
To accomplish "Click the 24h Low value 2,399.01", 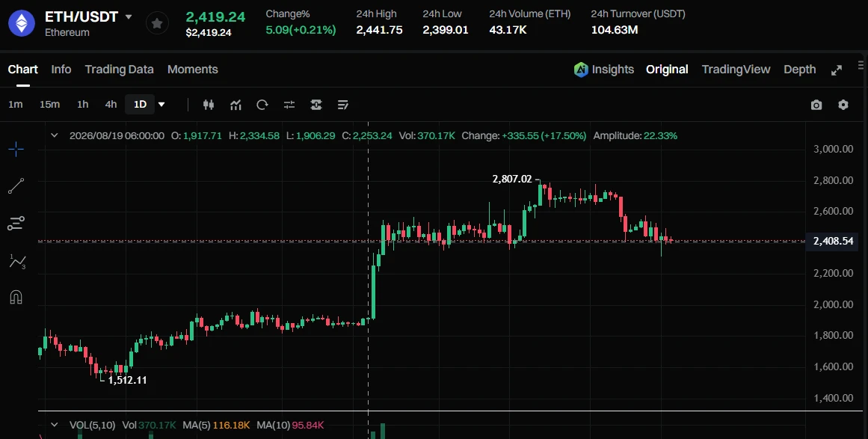I will 446,30.
